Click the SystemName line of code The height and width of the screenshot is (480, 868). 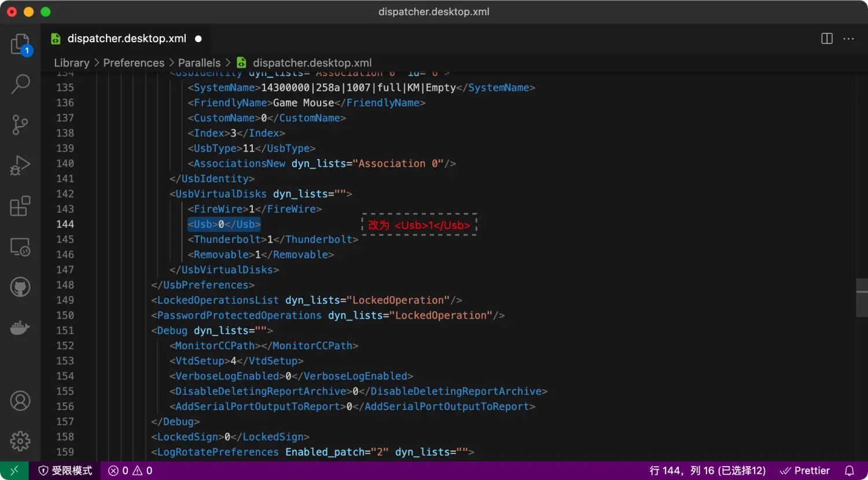tap(361, 88)
